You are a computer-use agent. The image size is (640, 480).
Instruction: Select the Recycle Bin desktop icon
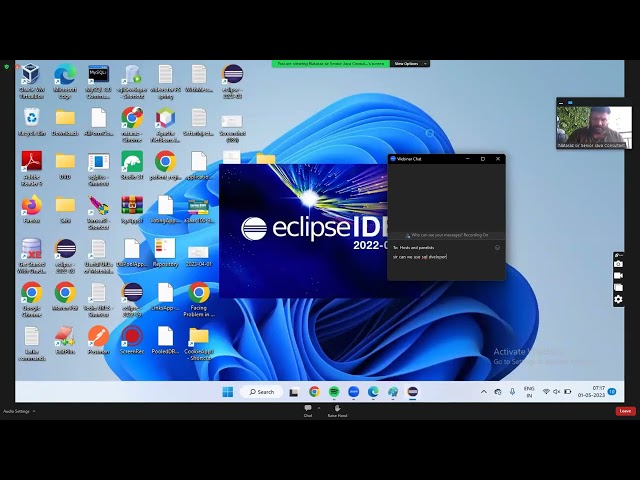[31, 122]
